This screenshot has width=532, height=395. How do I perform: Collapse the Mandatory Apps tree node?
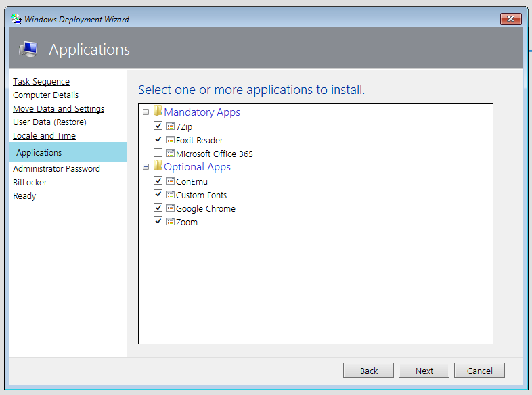point(146,112)
